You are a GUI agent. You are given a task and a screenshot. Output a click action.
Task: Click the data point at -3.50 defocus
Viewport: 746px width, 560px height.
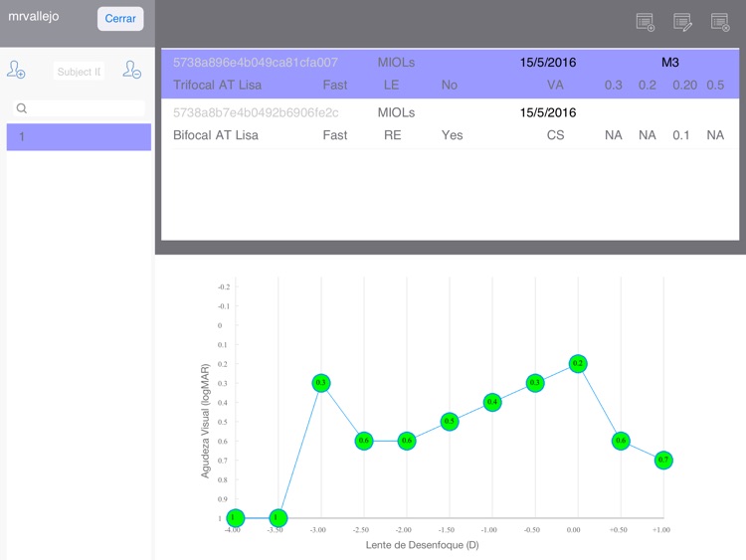coord(278,517)
